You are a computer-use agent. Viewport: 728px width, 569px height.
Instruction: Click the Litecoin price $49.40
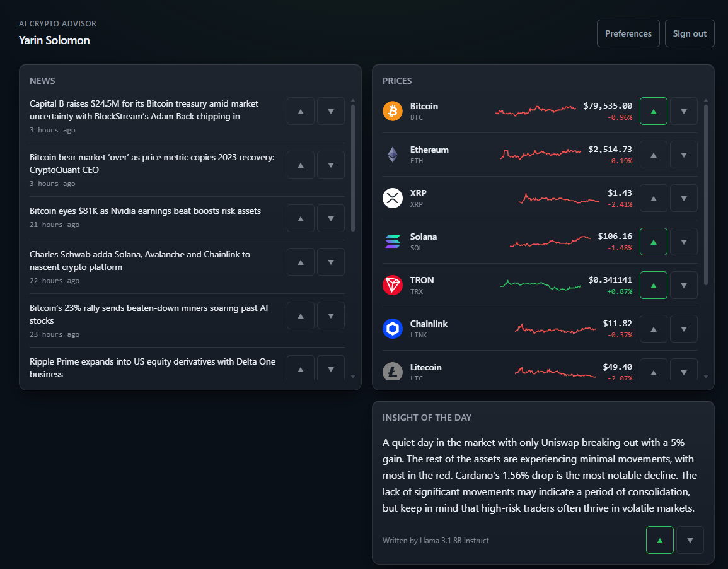pyautogui.click(x=617, y=367)
